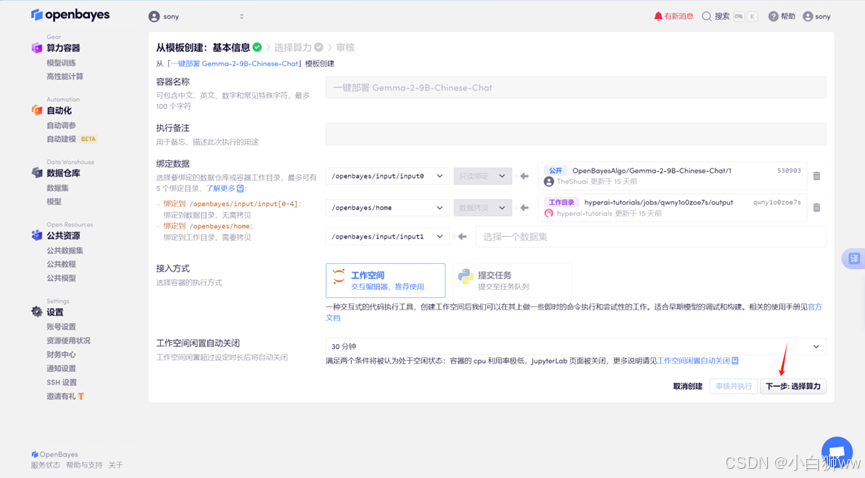Viewport: 865px width, 478px height.
Task: Open the 设置 gear icon
Action: 37,312
